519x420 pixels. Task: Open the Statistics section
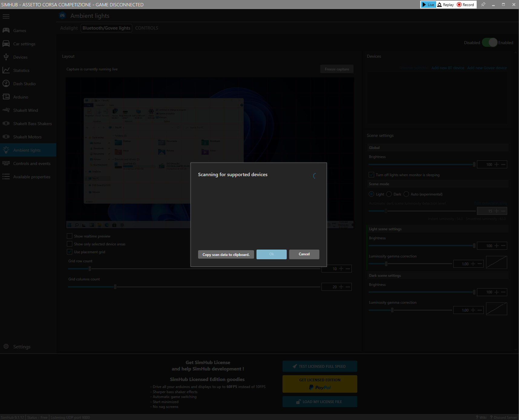(x=21, y=70)
